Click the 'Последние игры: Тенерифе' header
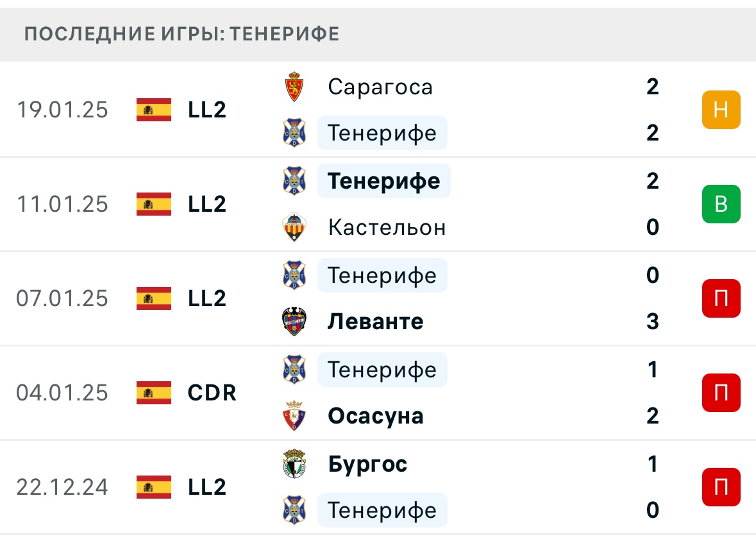 tap(182, 34)
